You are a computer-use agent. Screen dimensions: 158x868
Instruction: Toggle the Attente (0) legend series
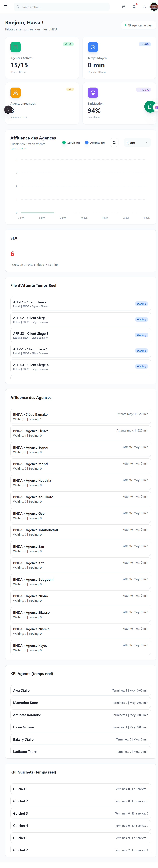point(95,143)
